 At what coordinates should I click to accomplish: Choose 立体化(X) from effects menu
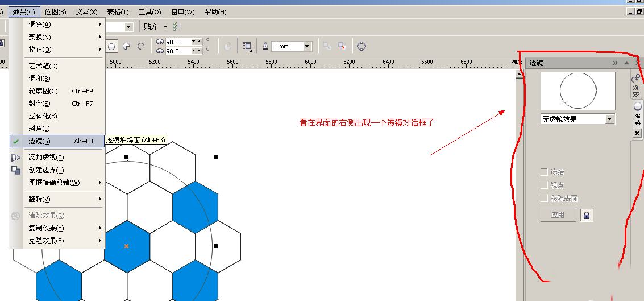57,116
